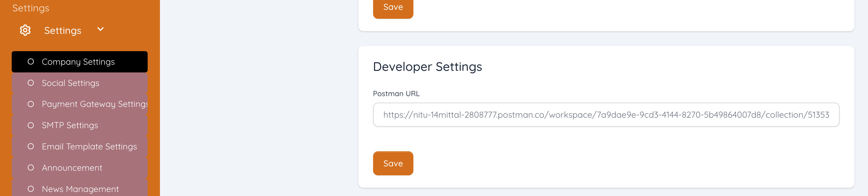
Task: Open the Company Settings page
Action: pos(78,62)
